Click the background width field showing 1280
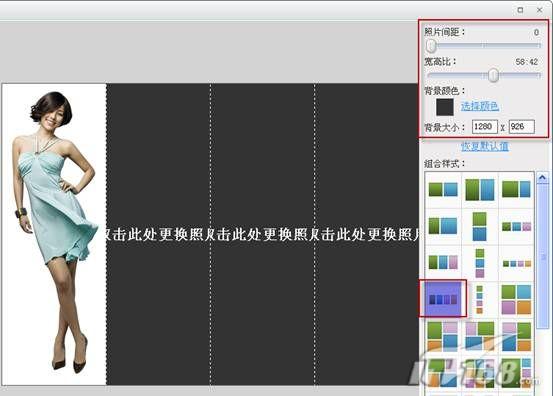 coord(485,127)
